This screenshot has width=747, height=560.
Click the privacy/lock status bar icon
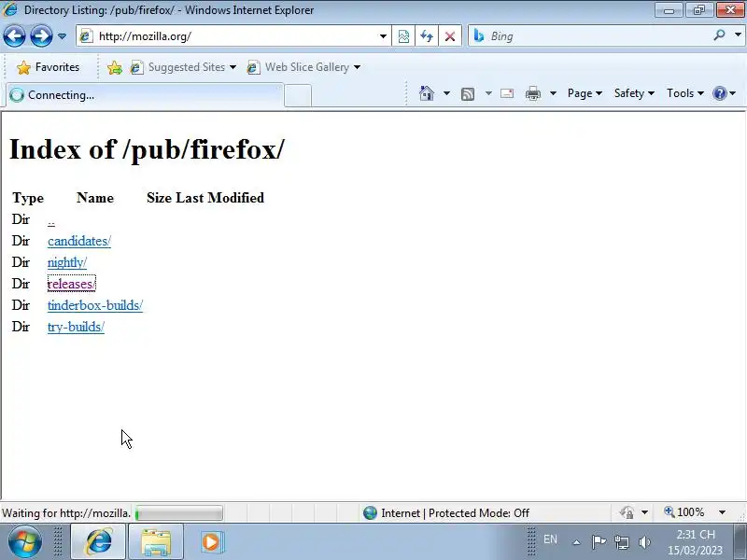[627, 512]
